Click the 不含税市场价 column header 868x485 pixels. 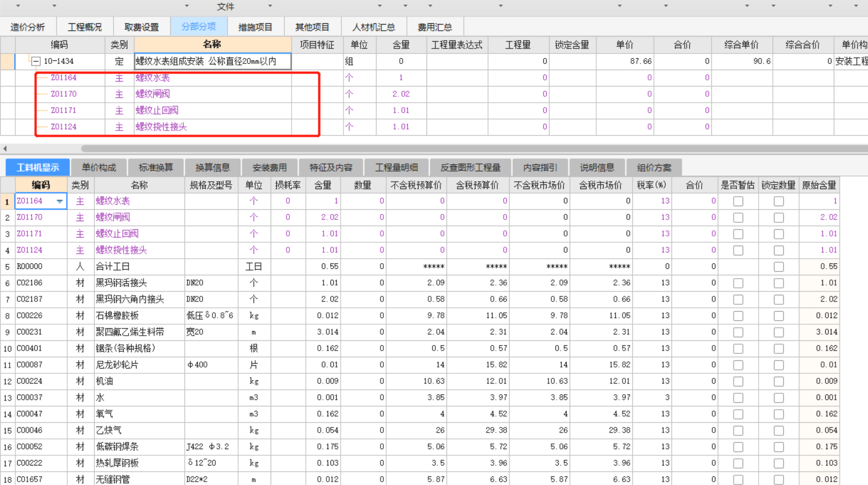pyautogui.click(x=539, y=185)
